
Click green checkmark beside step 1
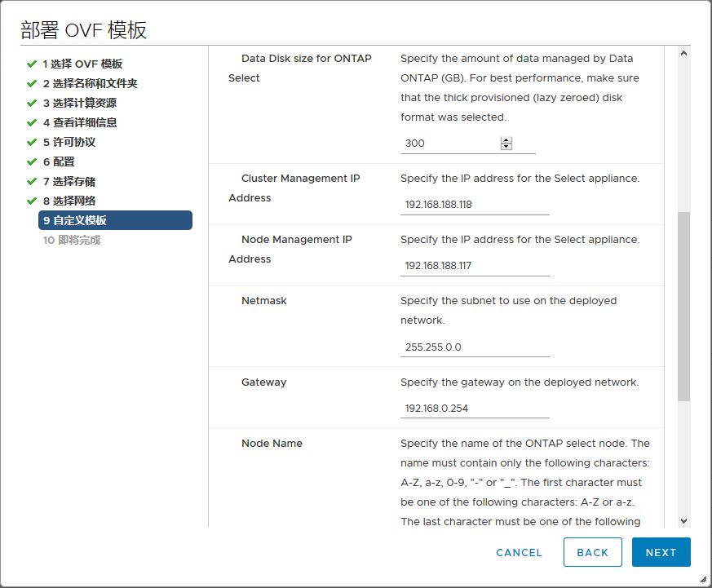pyautogui.click(x=31, y=64)
